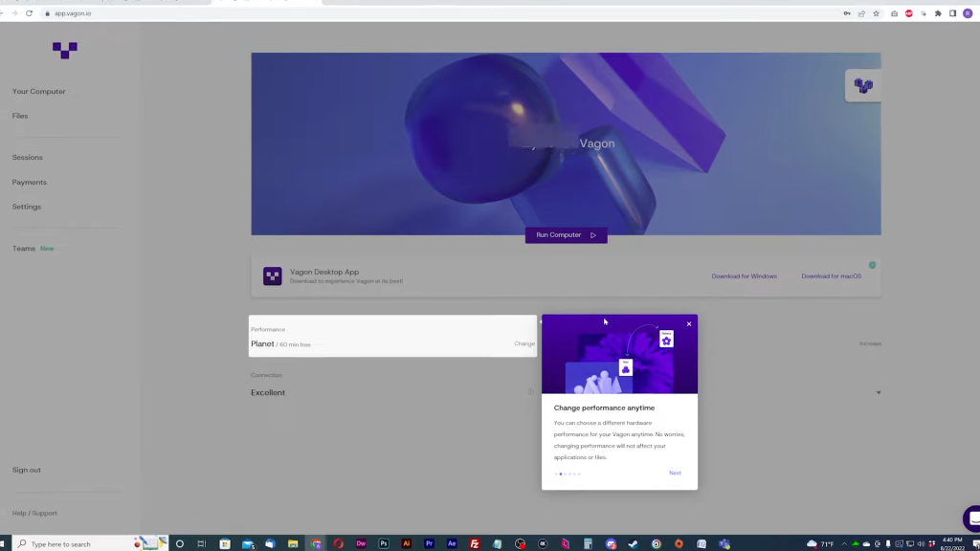The image size is (980, 551).
Task: Click the hero banner image
Action: pyautogui.click(x=567, y=143)
